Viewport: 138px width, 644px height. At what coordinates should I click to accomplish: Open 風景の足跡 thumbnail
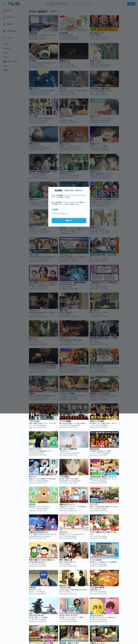[43, 23]
